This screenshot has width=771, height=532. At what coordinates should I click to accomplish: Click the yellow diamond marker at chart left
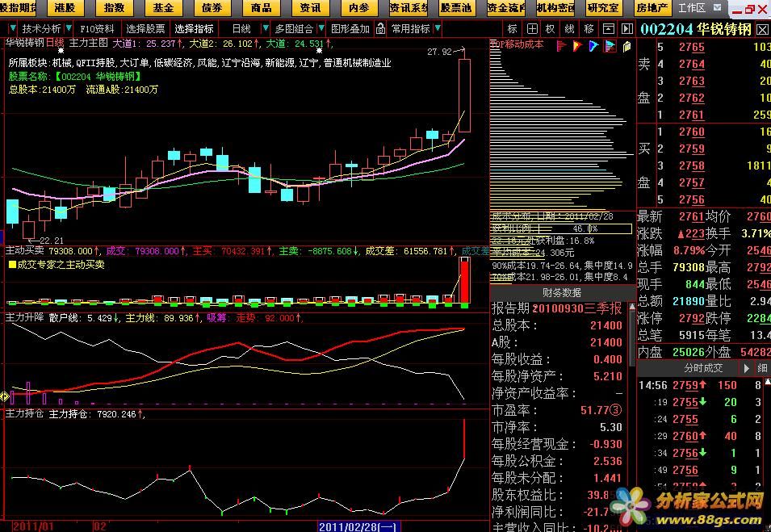[4, 396]
